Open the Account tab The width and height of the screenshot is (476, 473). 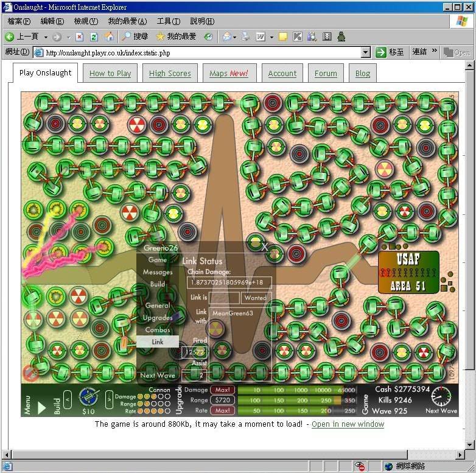pyautogui.click(x=282, y=73)
